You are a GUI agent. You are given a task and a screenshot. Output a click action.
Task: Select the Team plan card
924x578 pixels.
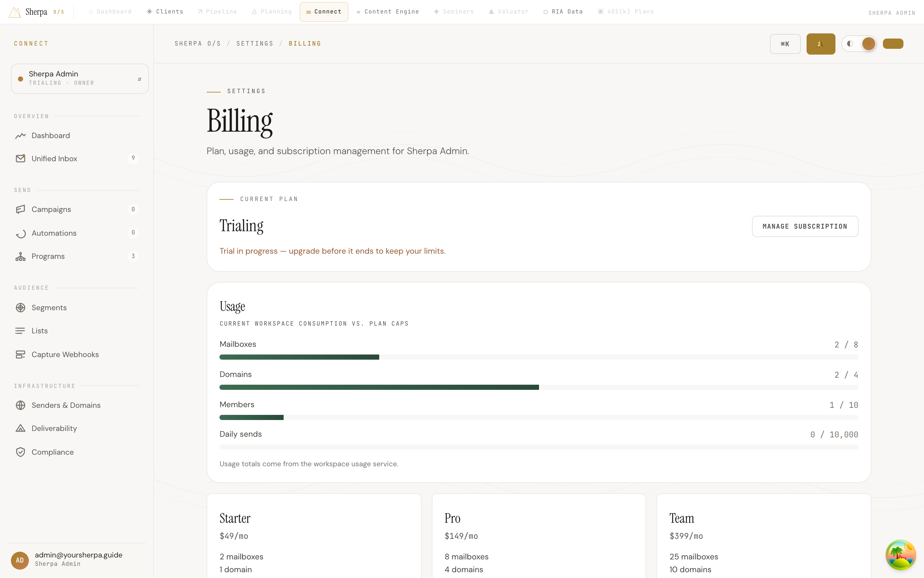764,536
